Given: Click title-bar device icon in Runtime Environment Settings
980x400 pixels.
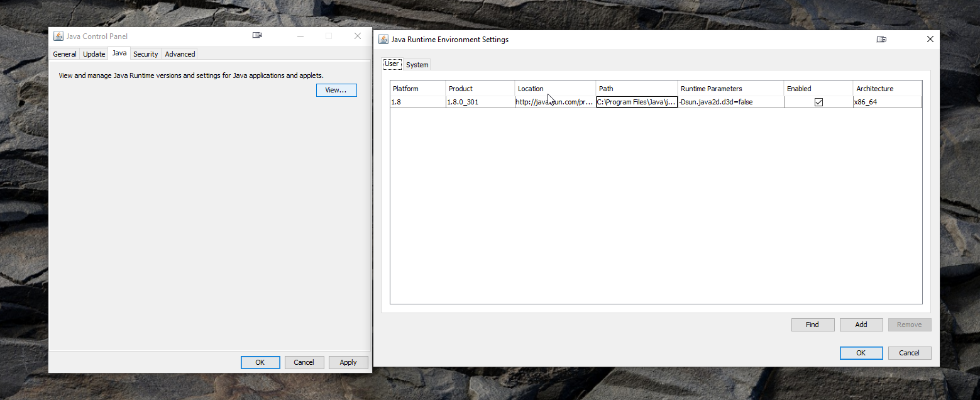Looking at the screenshot, I should coord(881,39).
